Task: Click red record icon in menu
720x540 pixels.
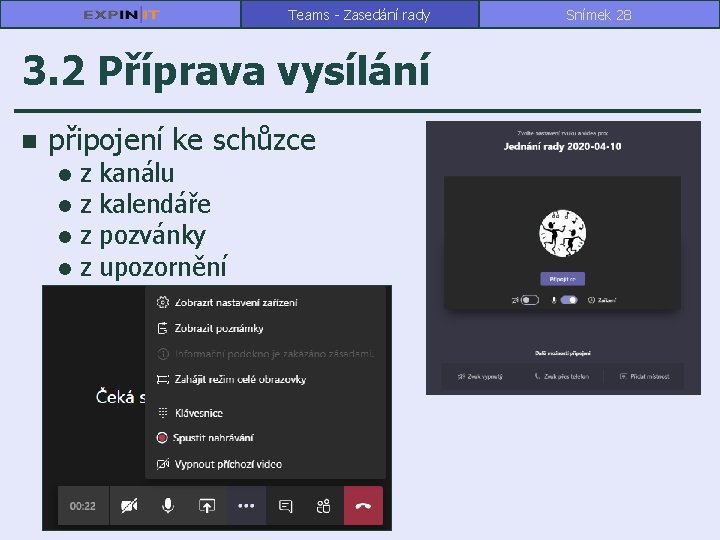Action: 162,438
